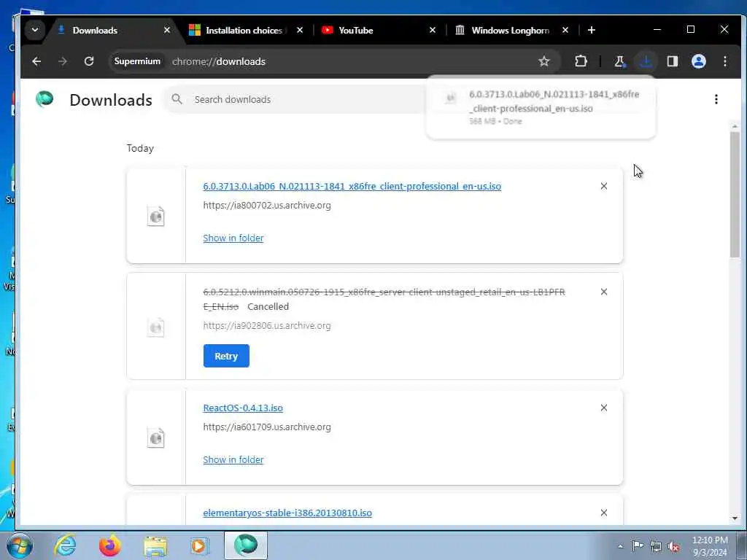Screen dimensions: 747x560
Task: Remove ReactOS-0.4.13.iso from list
Action: click(x=603, y=408)
